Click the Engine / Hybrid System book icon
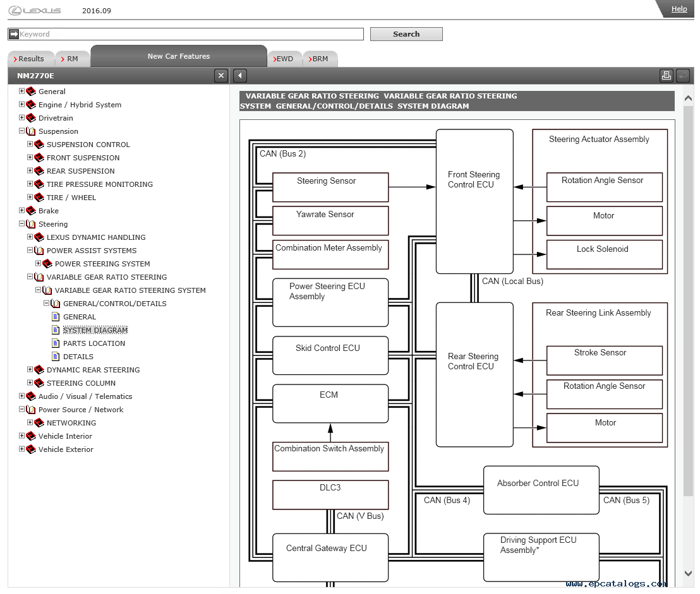The width and height of the screenshot is (700, 594). 31,105
